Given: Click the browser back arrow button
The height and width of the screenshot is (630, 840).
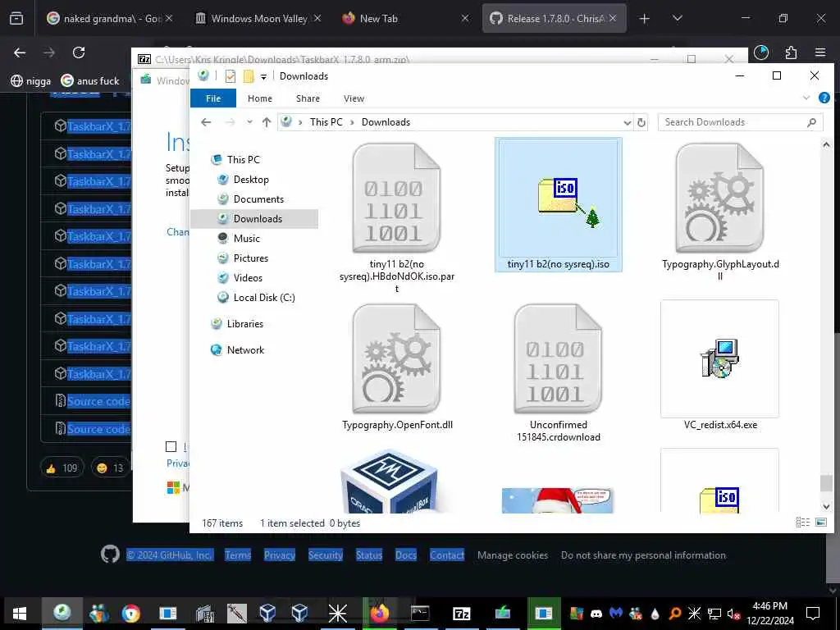Looking at the screenshot, I should point(20,52).
